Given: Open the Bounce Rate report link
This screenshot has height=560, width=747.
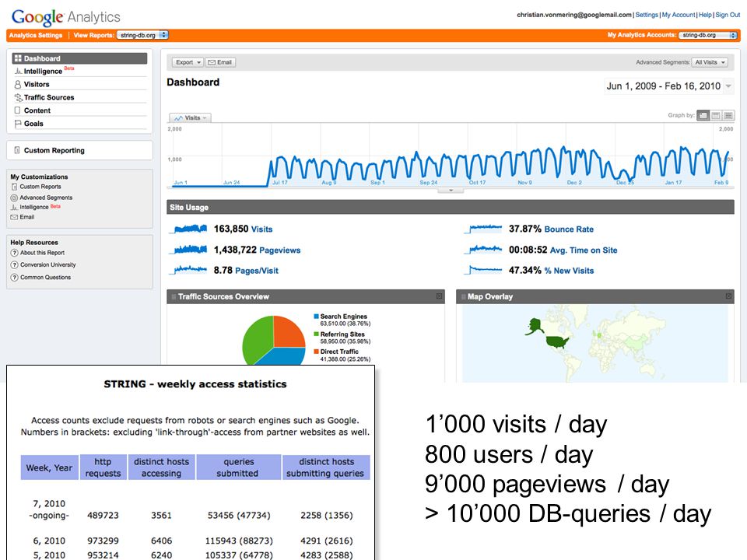Looking at the screenshot, I should (x=569, y=229).
